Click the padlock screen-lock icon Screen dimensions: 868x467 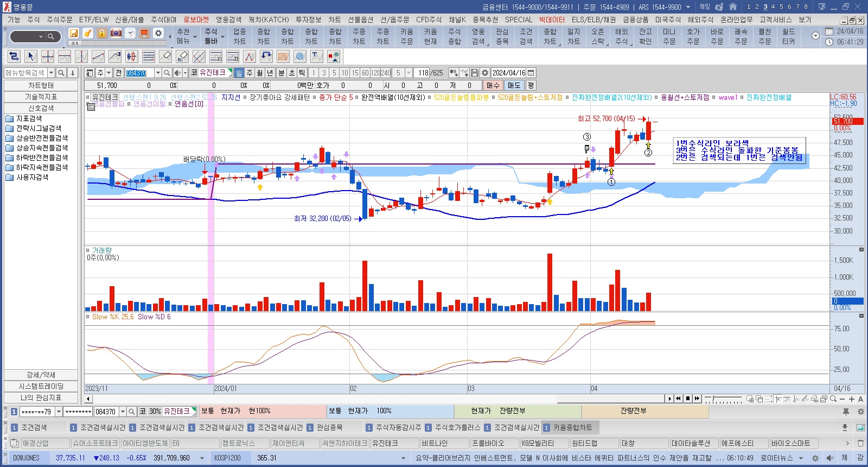click(x=102, y=33)
